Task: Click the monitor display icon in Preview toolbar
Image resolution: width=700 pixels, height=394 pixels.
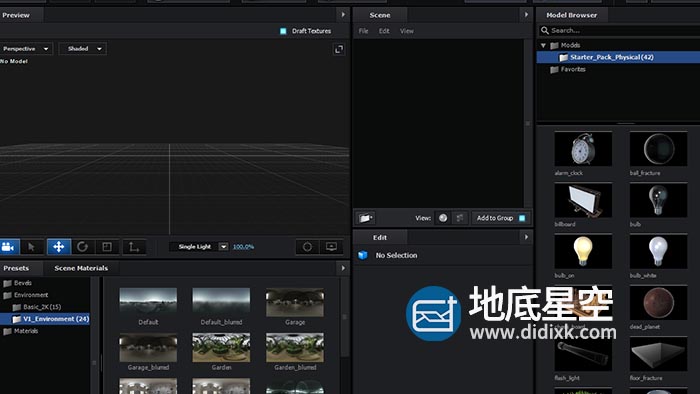Action: click(331, 247)
